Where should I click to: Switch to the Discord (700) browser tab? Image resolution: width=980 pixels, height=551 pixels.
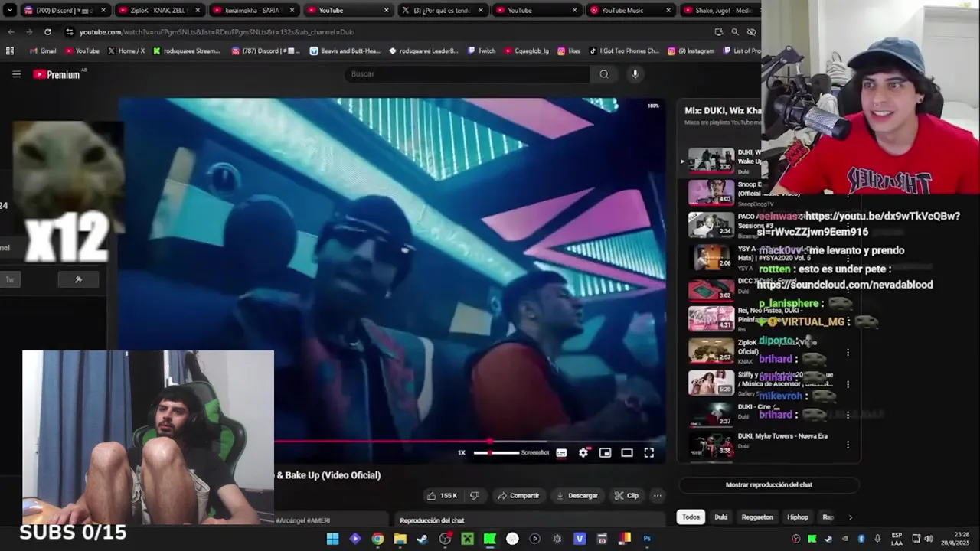coord(64,11)
